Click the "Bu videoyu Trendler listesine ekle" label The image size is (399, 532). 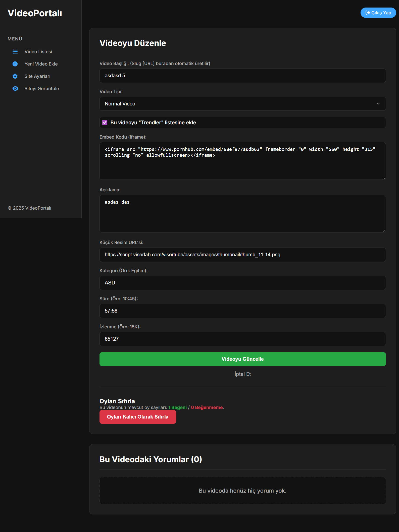pos(153,123)
